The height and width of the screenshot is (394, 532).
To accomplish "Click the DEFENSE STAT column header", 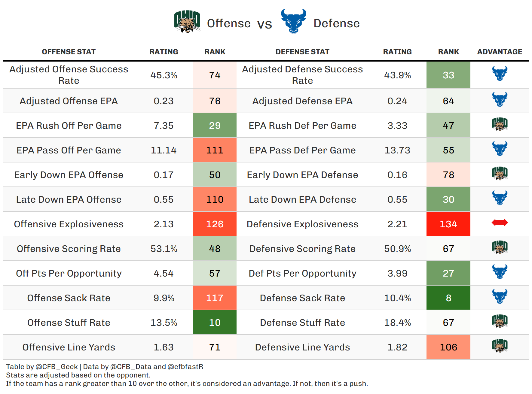I will coord(302,52).
